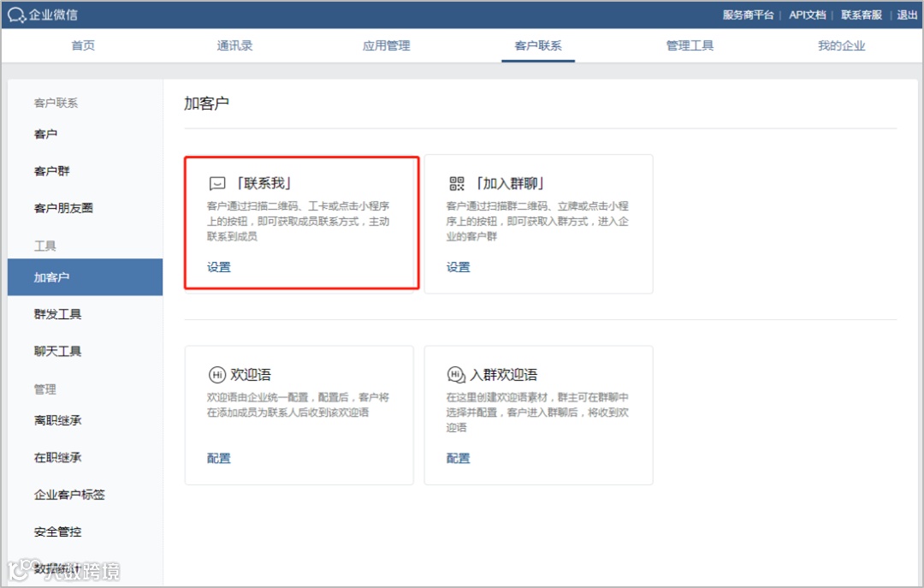Open the API文档 link
Screen dimensions: 924x588
[808, 15]
